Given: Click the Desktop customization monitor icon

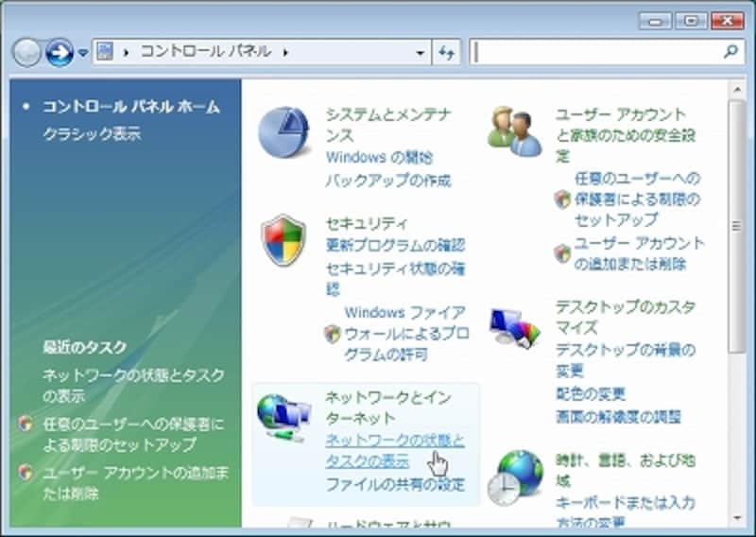Looking at the screenshot, I should tap(514, 328).
